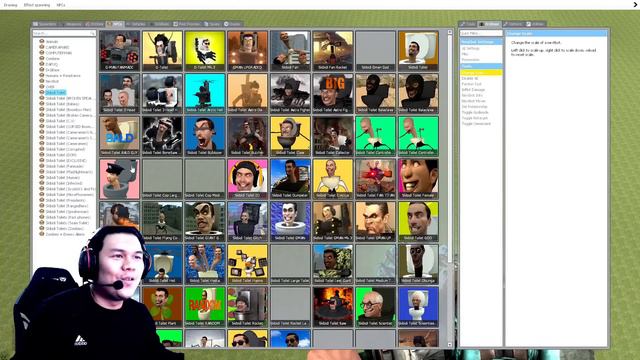Select the BALD GUY toilet icon
640x360 pixels.
pos(120,136)
